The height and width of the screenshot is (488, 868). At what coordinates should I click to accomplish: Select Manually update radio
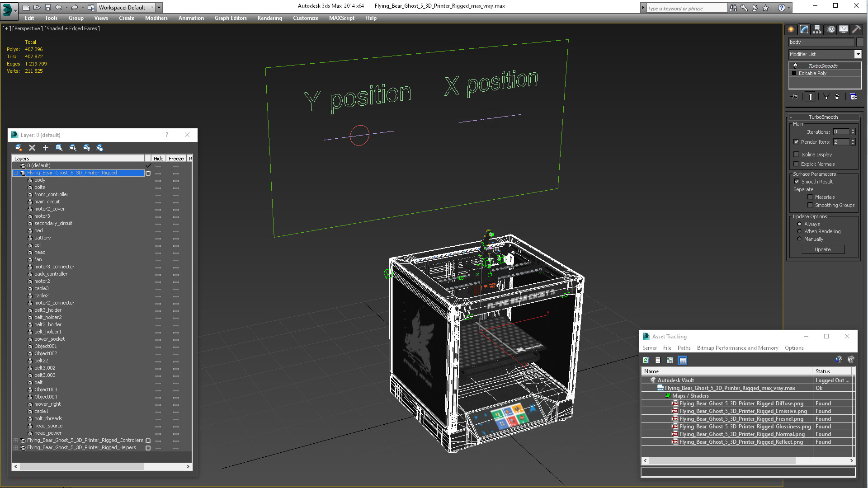pyautogui.click(x=799, y=239)
